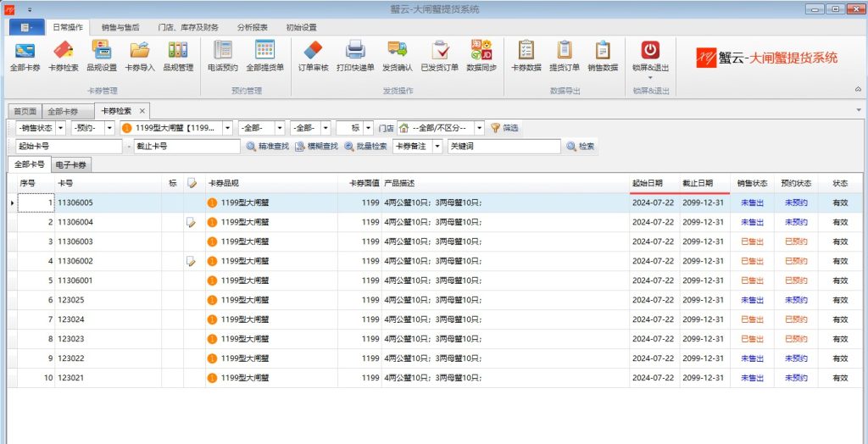Click the 截止卡号 input field
Image resolution: width=868 pixels, height=444 pixels.
coord(186,147)
